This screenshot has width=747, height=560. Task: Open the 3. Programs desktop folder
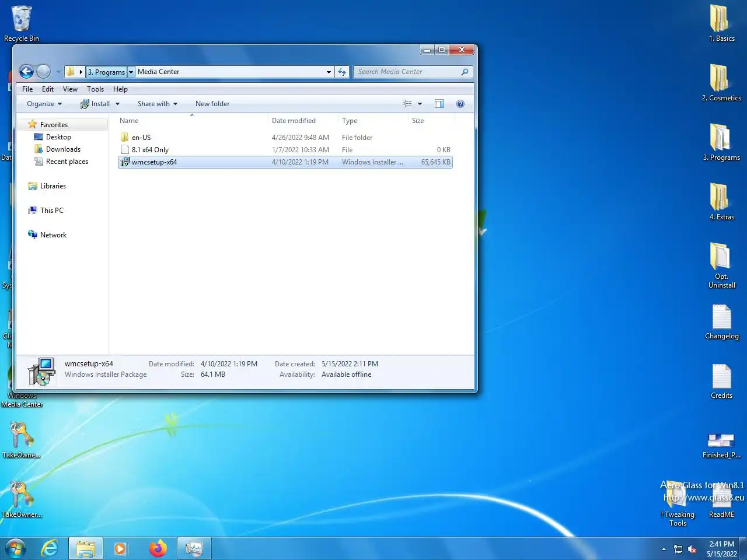click(722, 142)
